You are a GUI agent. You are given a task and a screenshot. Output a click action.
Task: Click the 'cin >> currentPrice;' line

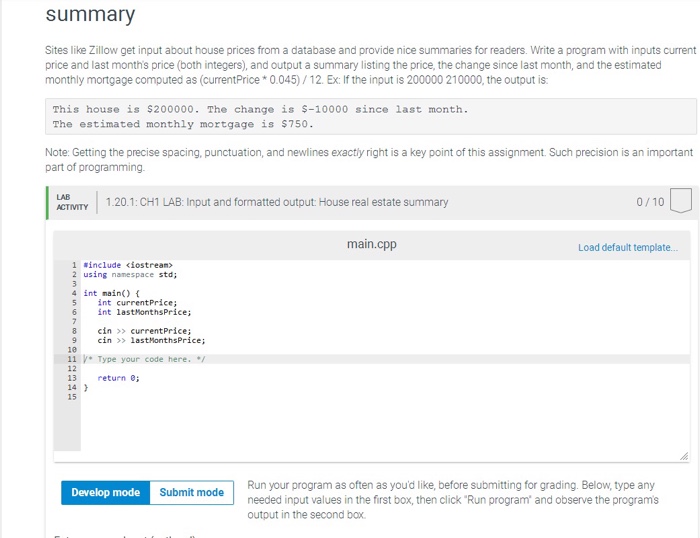click(x=145, y=331)
